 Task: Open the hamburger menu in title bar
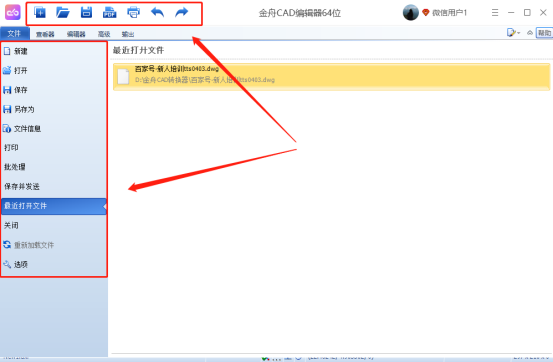495,13
